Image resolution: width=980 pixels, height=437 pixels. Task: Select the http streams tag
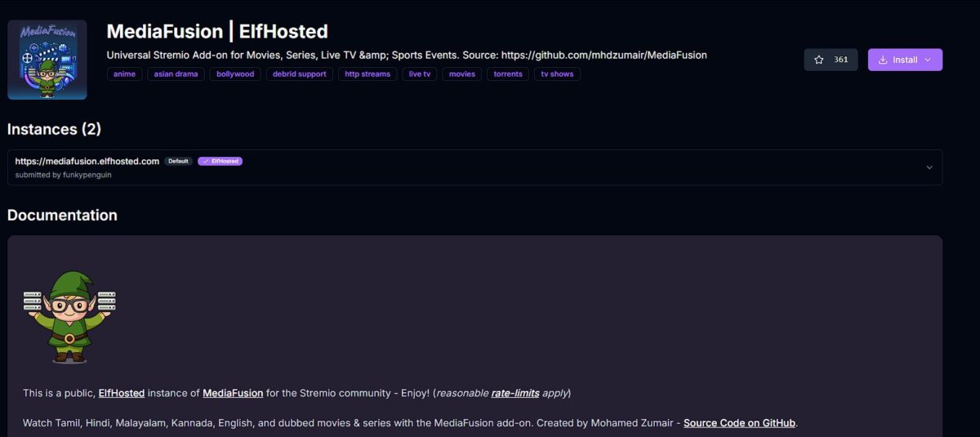[367, 74]
